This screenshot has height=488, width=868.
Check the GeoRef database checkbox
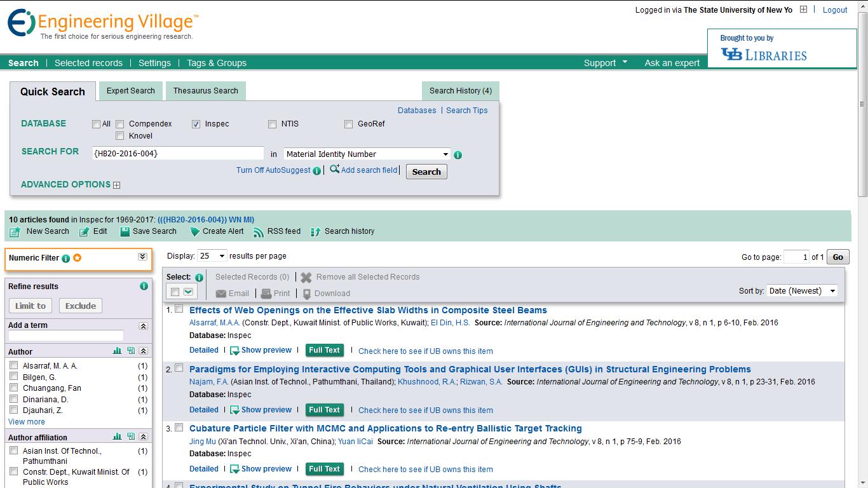(348, 125)
